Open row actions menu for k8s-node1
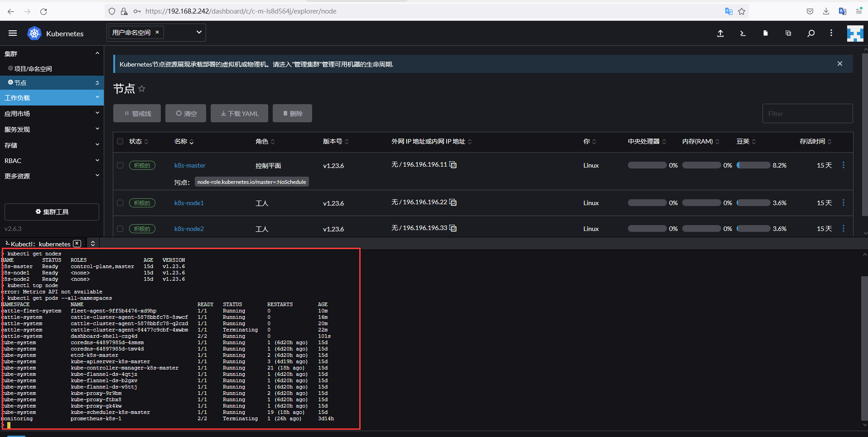Viewport: 868px width, 437px height. [844, 203]
